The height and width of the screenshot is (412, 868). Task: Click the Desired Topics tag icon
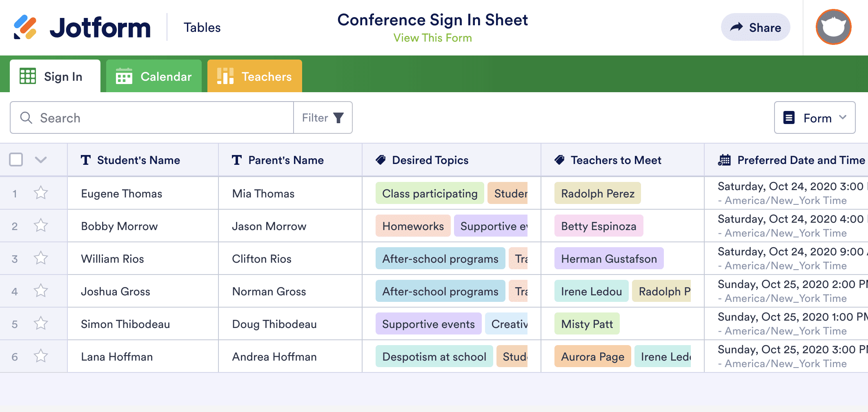381,160
